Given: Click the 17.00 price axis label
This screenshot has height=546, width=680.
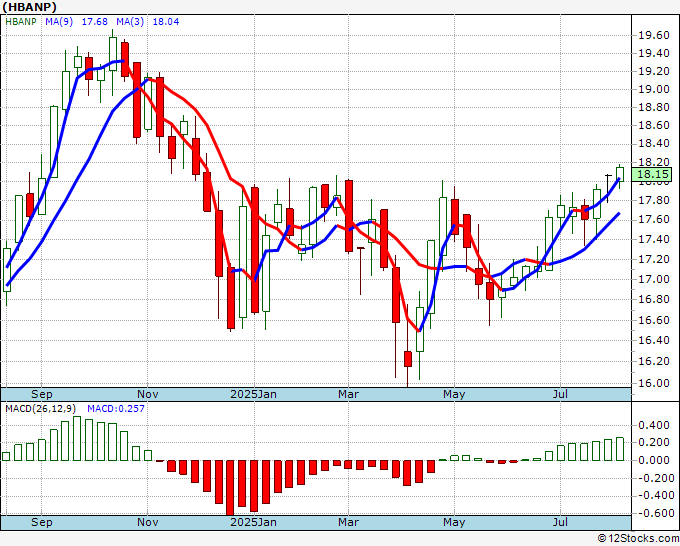Looking at the screenshot, I should tap(654, 279).
